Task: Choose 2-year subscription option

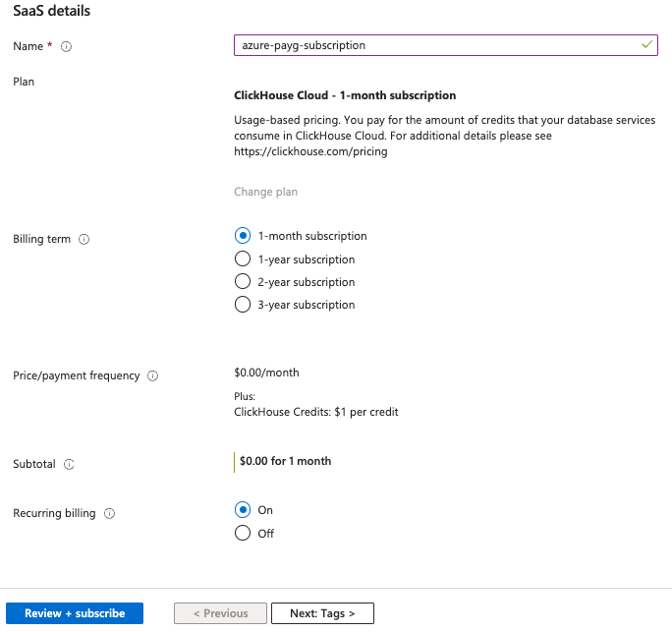Action: 243,282
